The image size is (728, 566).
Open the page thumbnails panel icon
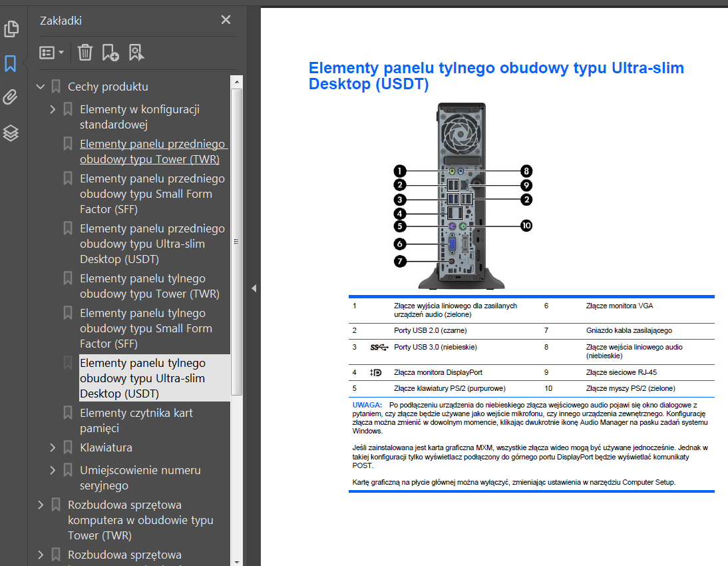[x=11, y=29]
